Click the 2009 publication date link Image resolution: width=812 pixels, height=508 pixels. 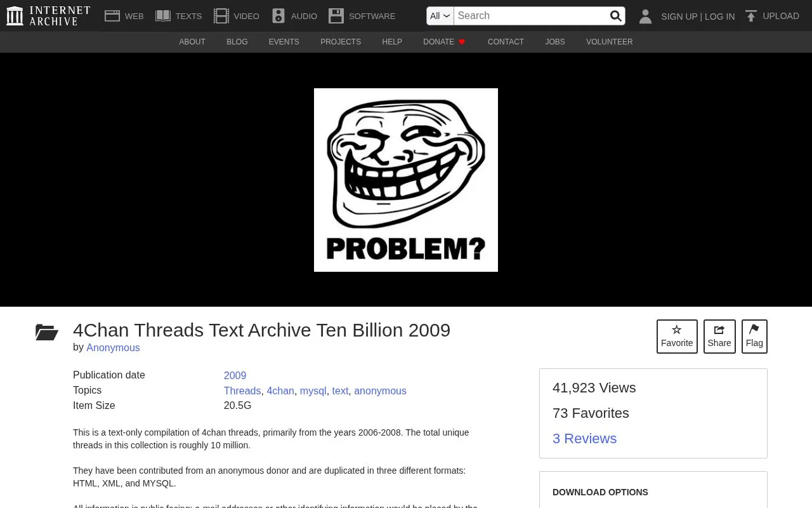[x=235, y=375]
